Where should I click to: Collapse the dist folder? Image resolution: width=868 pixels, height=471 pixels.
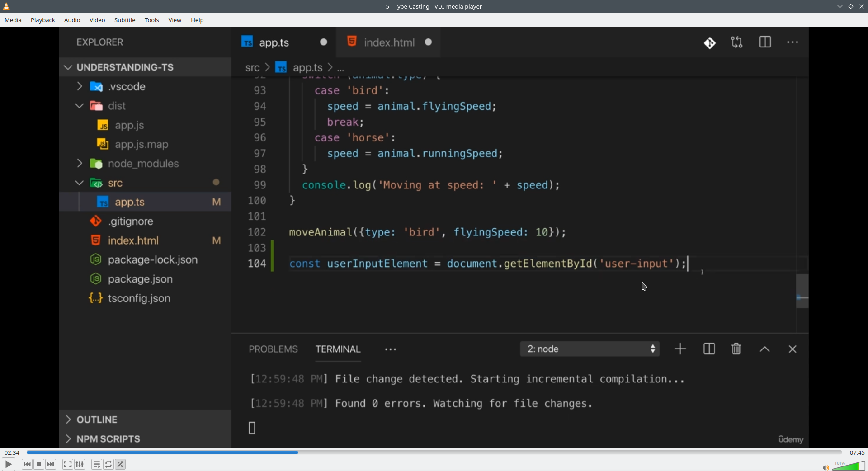pyautogui.click(x=145, y=106)
